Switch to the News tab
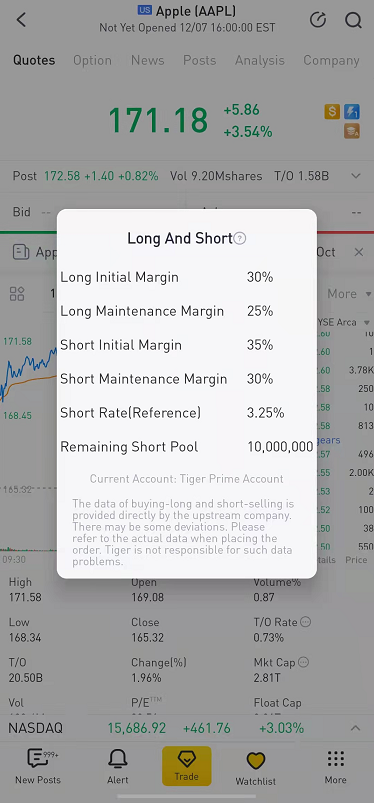 (148, 60)
